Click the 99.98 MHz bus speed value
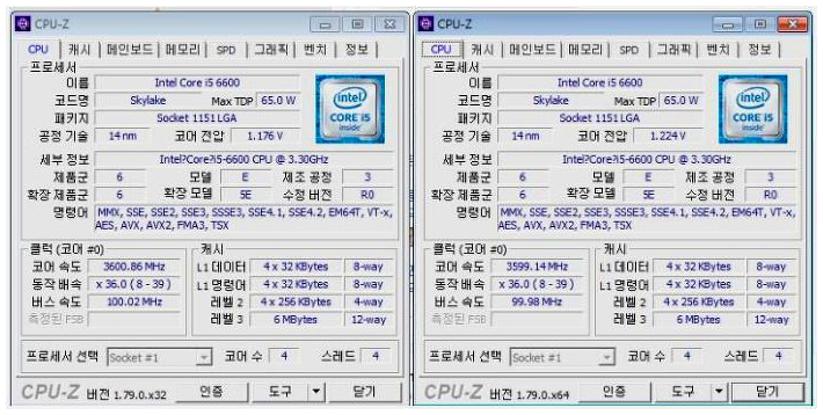This screenshot has width=823, height=415. click(x=537, y=302)
